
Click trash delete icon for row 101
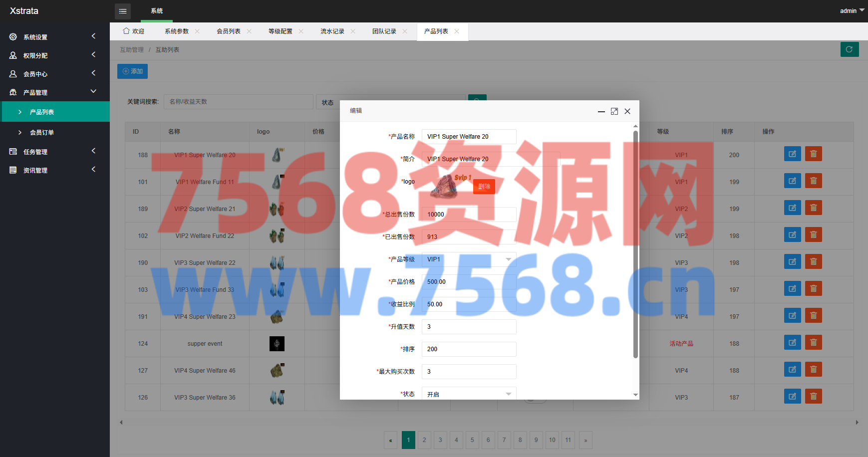(x=813, y=181)
